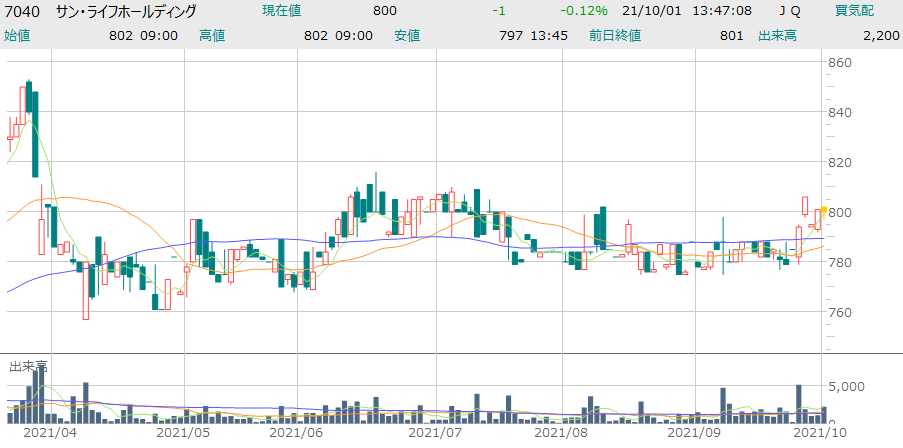Click the 安値 low price label

406,35
